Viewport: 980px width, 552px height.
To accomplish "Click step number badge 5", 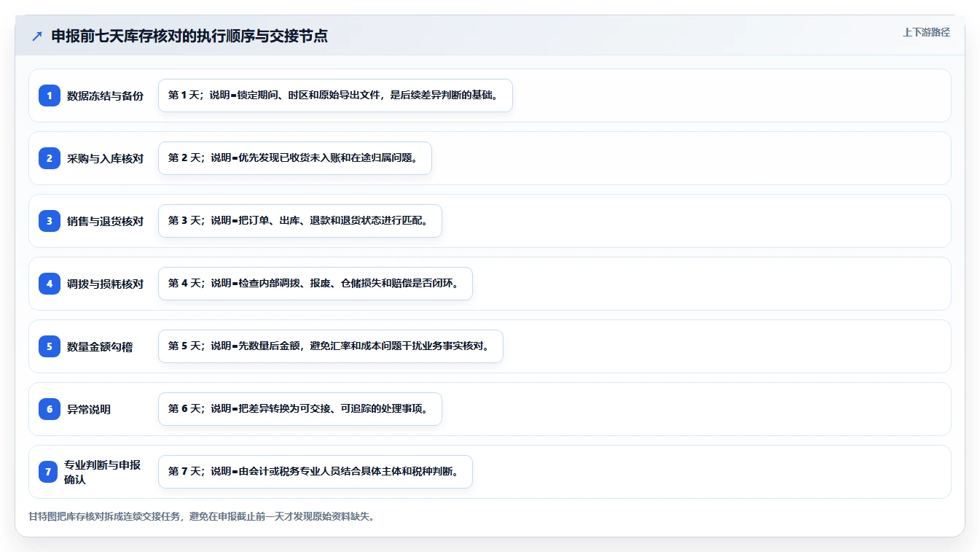I will click(x=50, y=346).
